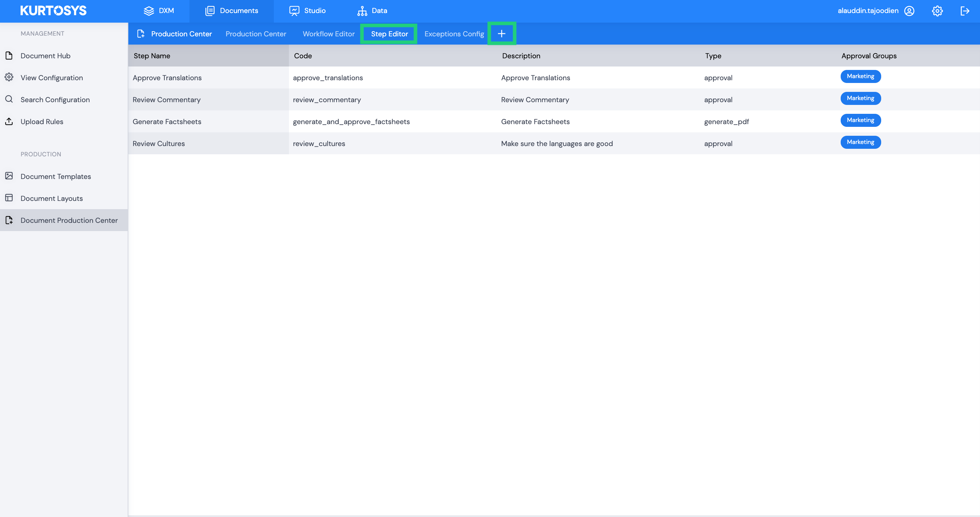Open settings via the gear icon
This screenshot has height=517, width=980.
click(937, 11)
